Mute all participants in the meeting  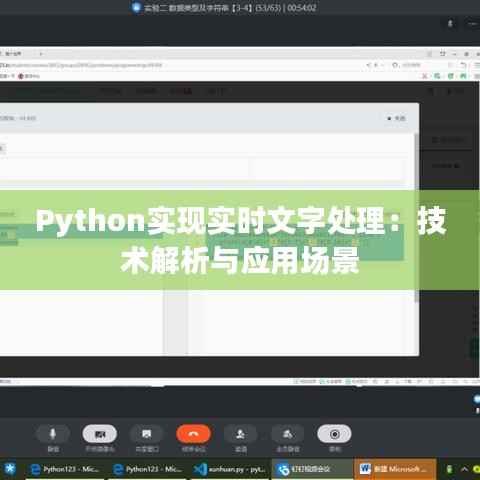(x=288, y=434)
